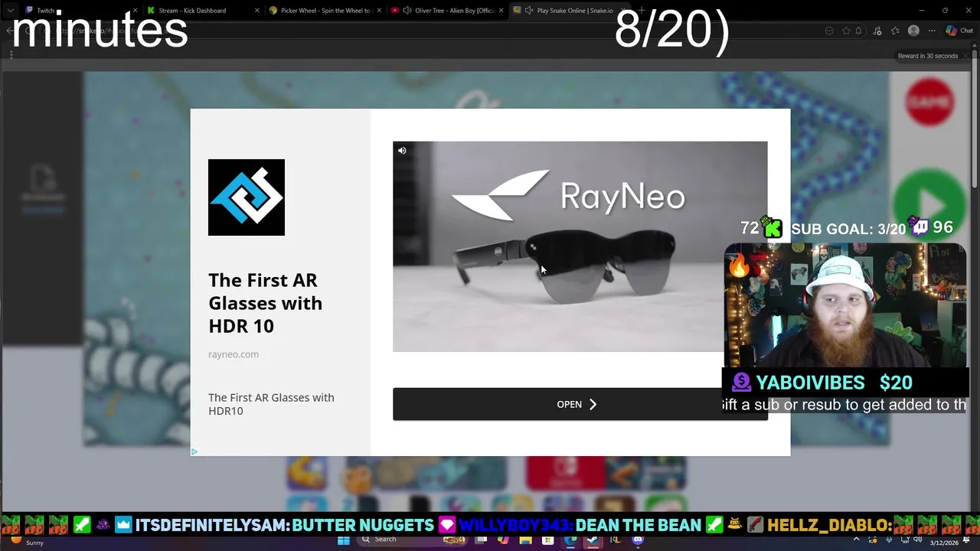980x551 pixels.
Task: Open the browser profile avatar
Action: pos(913,31)
